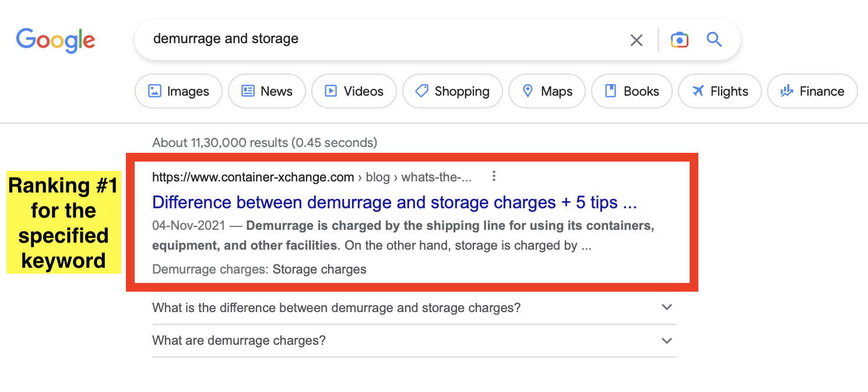This screenshot has width=868, height=392.
Task: Select the Shopping filter chip
Action: pos(452,92)
